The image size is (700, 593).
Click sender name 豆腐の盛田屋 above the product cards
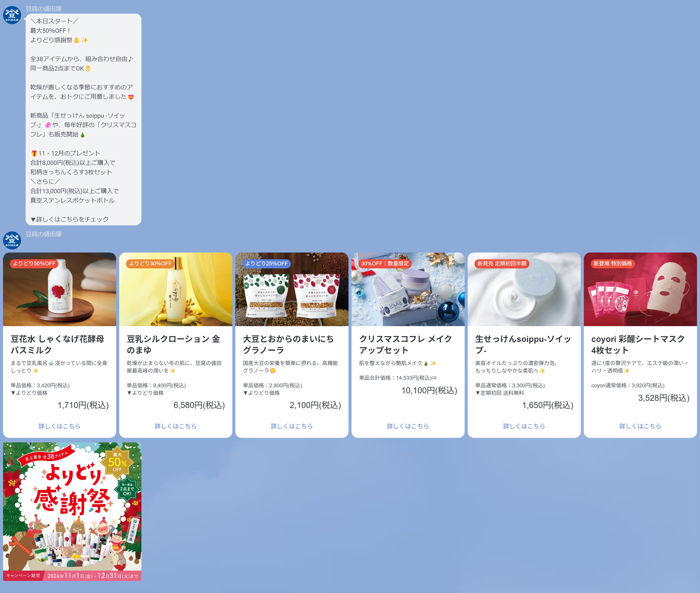44,234
